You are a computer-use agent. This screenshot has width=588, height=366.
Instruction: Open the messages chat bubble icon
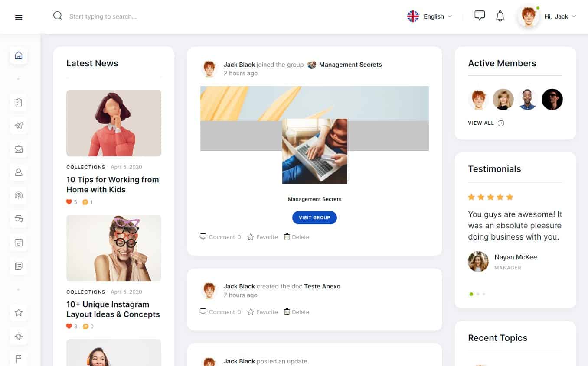pyautogui.click(x=479, y=16)
